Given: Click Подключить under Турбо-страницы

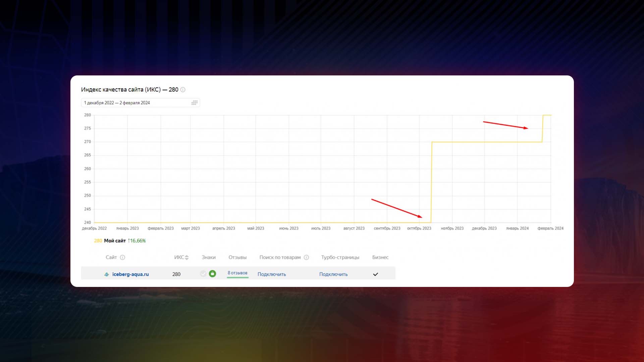Looking at the screenshot, I should (x=333, y=274).
